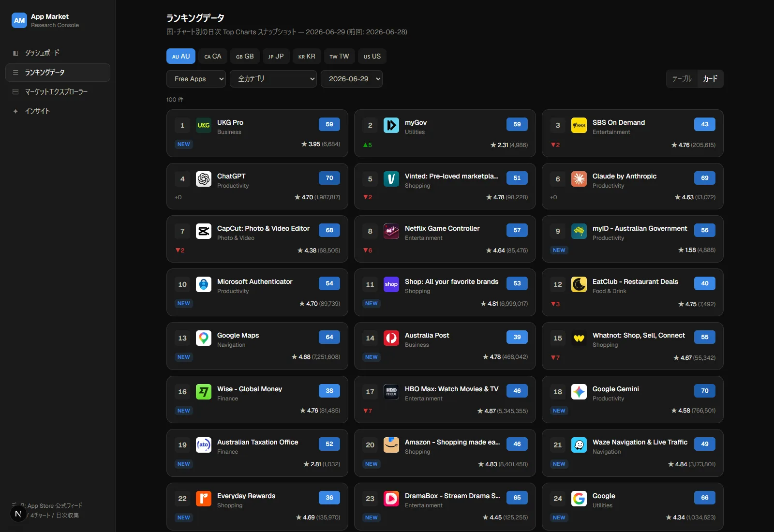Click the Claude by Anthropic app icon
The image size is (774, 532).
tap(579, 179)
